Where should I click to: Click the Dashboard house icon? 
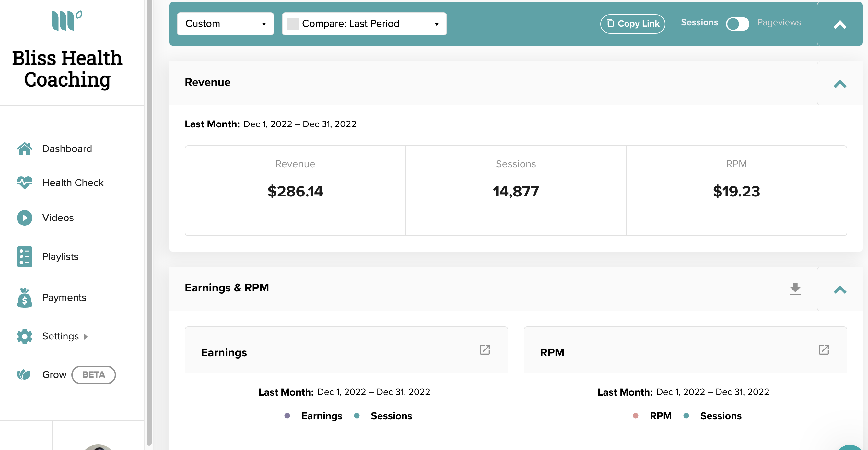click(25, 149)
